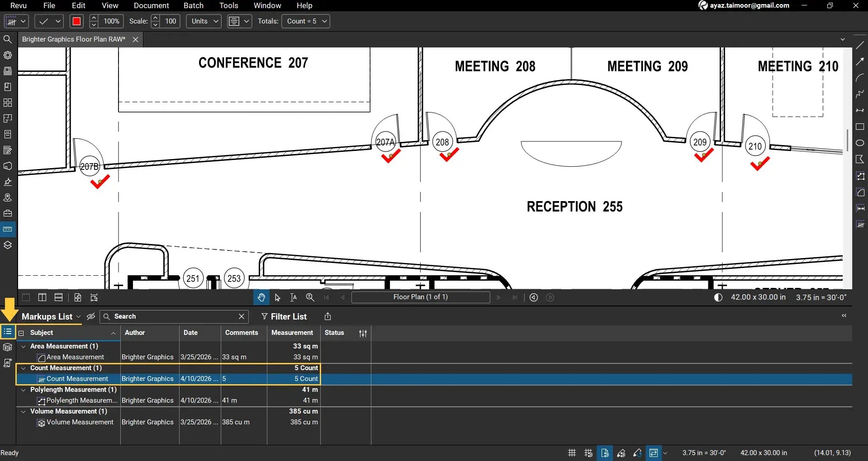Screen dimensions: 868x461
Task: Open the Document menu
Action: [x=151, y=5]
